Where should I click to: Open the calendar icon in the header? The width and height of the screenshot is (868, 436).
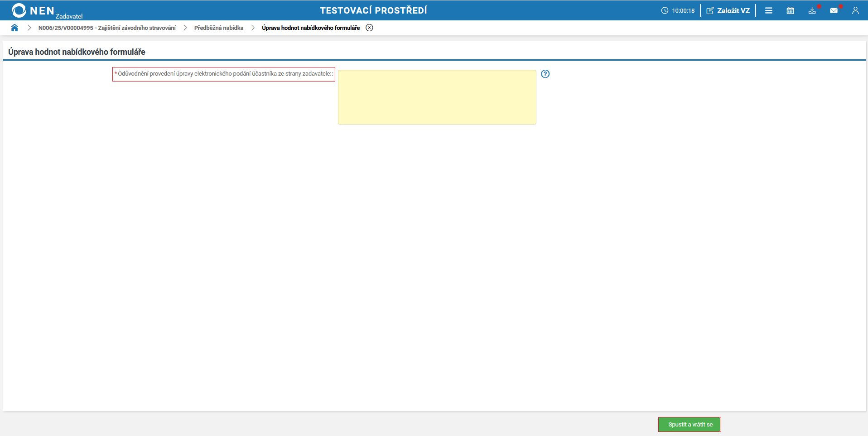790,10
